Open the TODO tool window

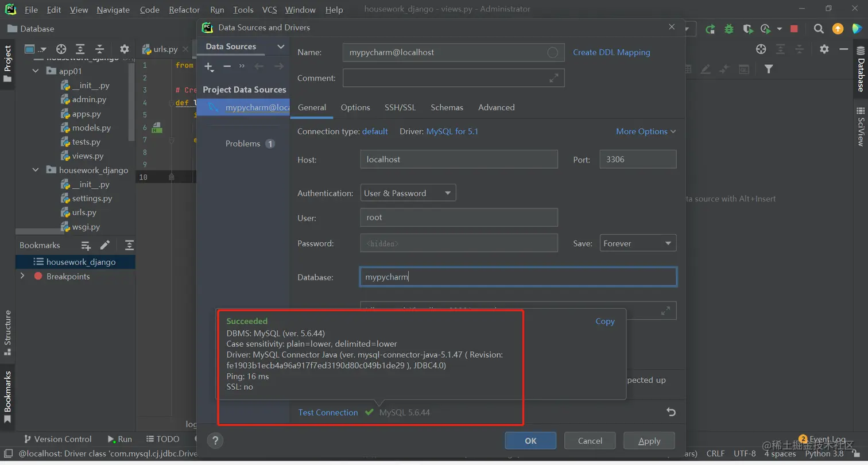point(162,439)
